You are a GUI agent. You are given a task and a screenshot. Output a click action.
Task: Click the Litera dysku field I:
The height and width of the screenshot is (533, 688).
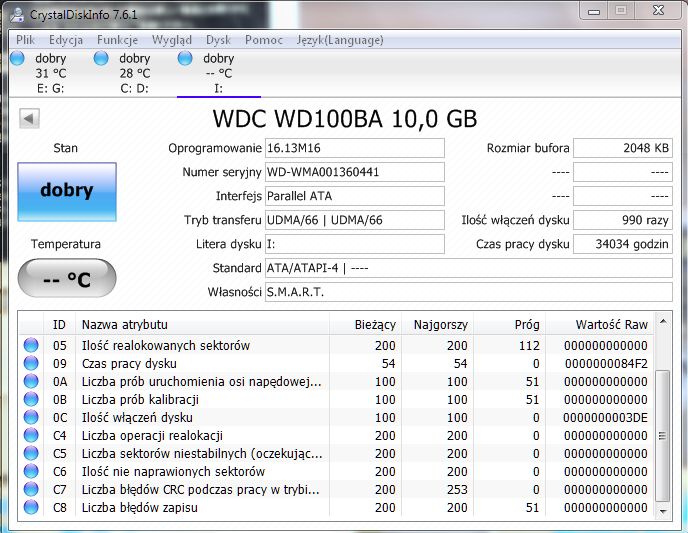[355, 244]
